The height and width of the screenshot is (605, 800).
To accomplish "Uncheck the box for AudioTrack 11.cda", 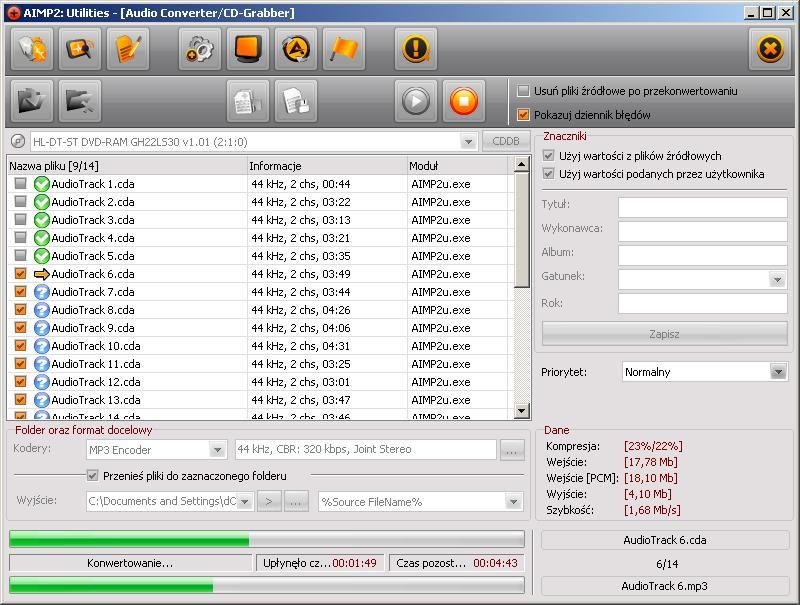I will (20, 364).
